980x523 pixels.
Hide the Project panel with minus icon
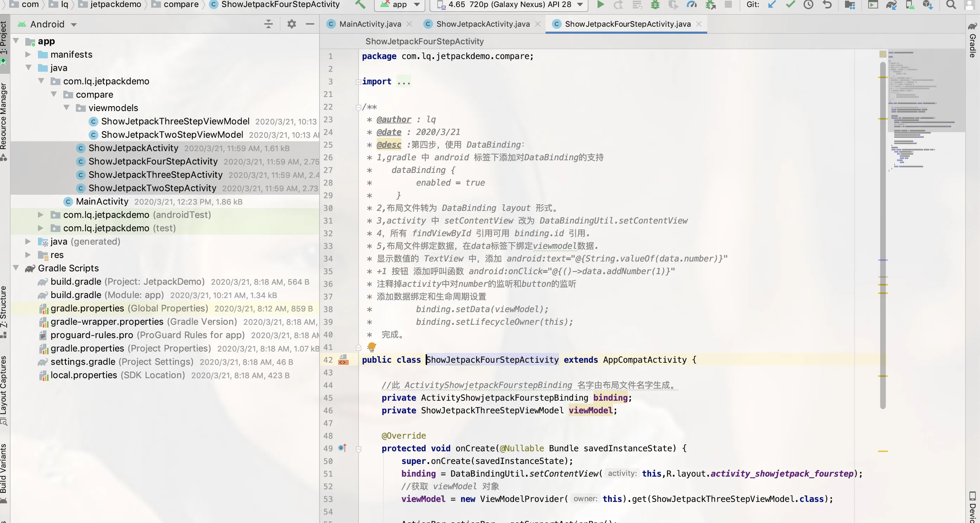310,24
